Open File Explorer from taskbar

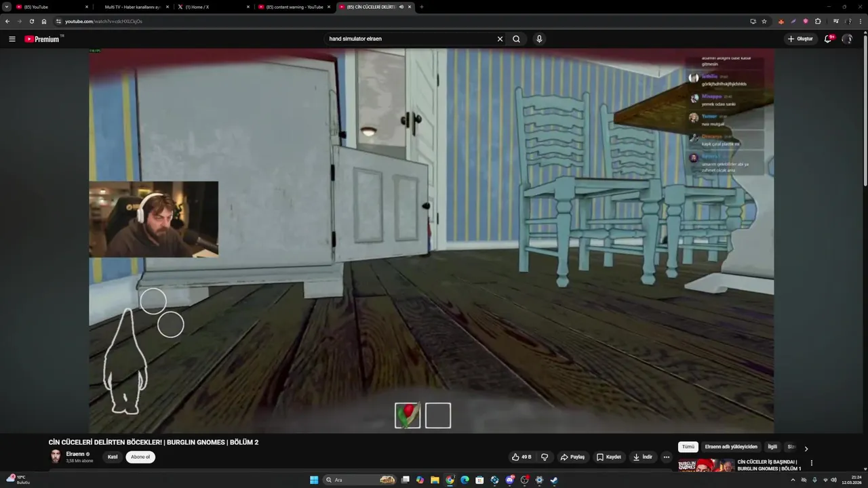435,480
